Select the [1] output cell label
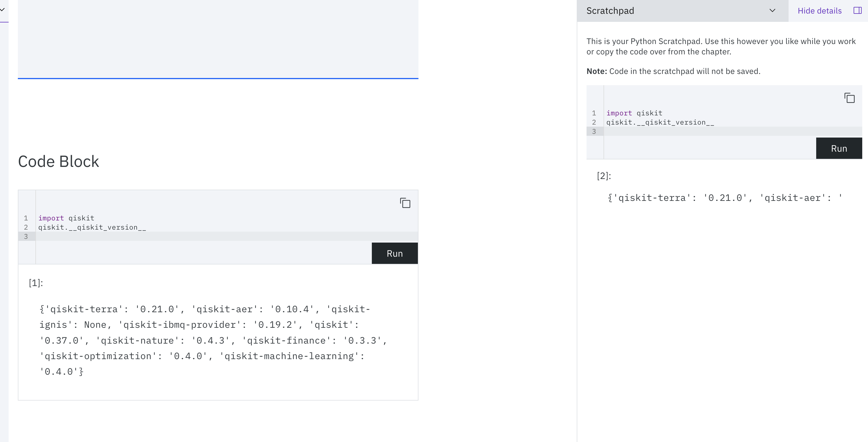The image size is (868, 442). tap(35, 283)
